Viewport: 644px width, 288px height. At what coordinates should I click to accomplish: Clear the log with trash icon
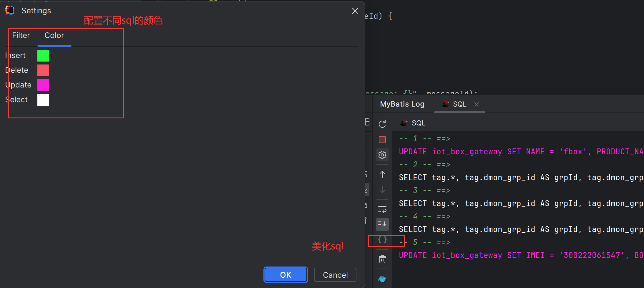pos(382,259)
